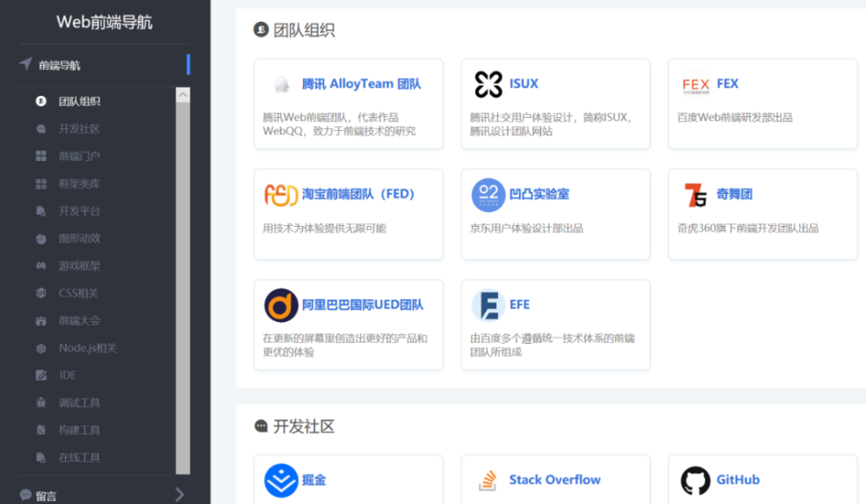This screenshot has height=504, width=866.
Task: Click the 掘金 logo icon
Action: (281, 481)
